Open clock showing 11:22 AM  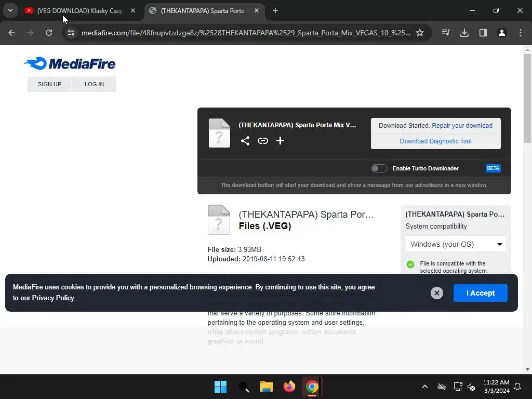click(496, 387)
